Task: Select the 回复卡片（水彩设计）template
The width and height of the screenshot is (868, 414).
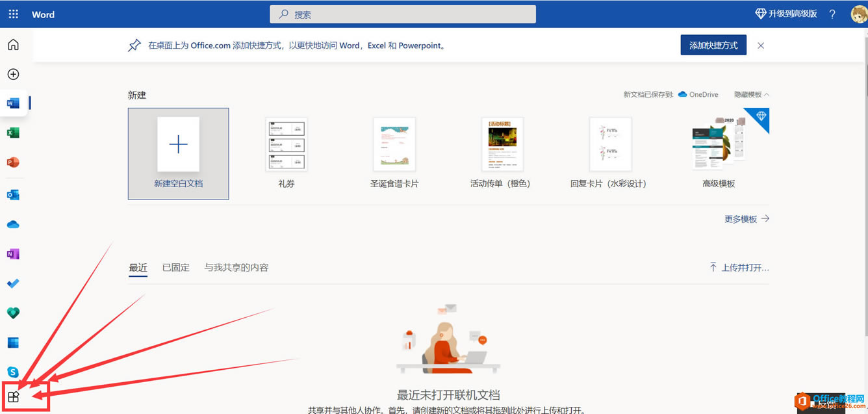Action: tap(609, 153)
